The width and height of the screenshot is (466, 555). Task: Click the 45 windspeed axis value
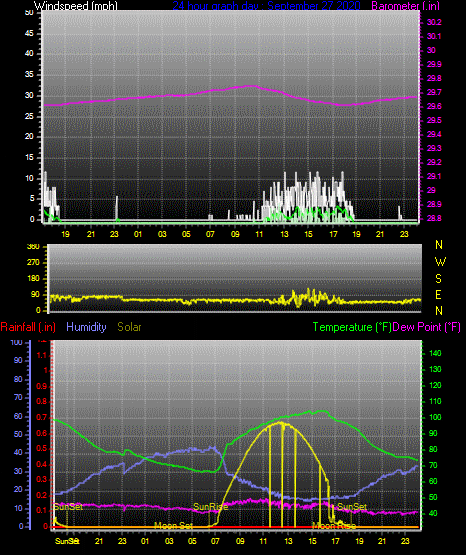(x=29, y=33)
